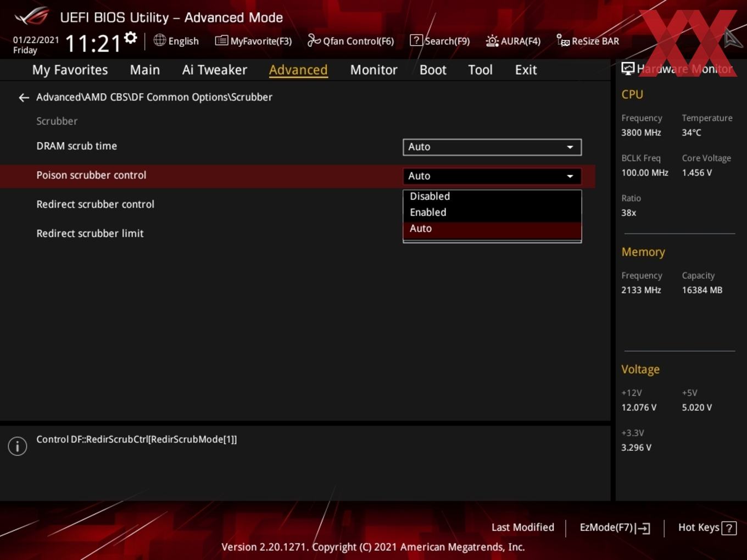The width and height of the screenshot is (747, 560).
Task: Switch to the Main tab
Action: coord(145,70)
